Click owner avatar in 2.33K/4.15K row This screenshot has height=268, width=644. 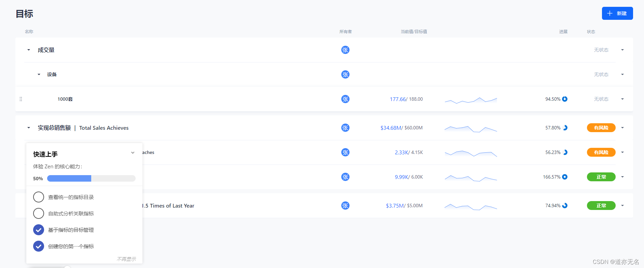click(x=345, y=152)
